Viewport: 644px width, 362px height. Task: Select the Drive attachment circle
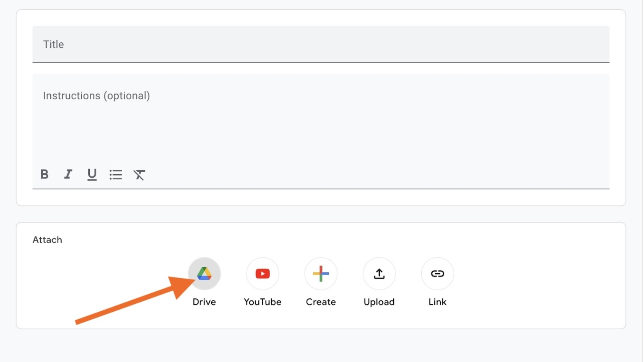pos(204,274)
